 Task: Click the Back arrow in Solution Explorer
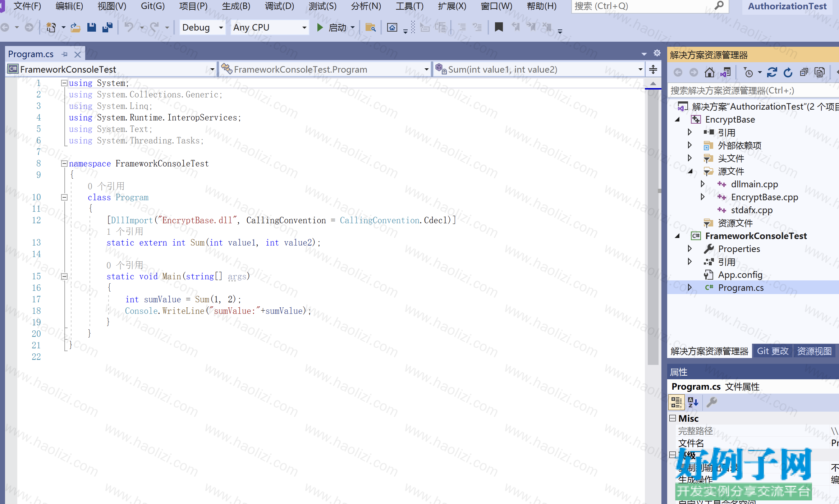click(x=678, y=73)
